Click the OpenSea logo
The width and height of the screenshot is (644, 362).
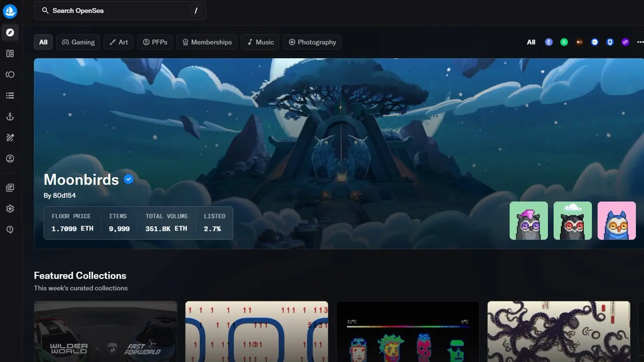click(x=10, y=11)
